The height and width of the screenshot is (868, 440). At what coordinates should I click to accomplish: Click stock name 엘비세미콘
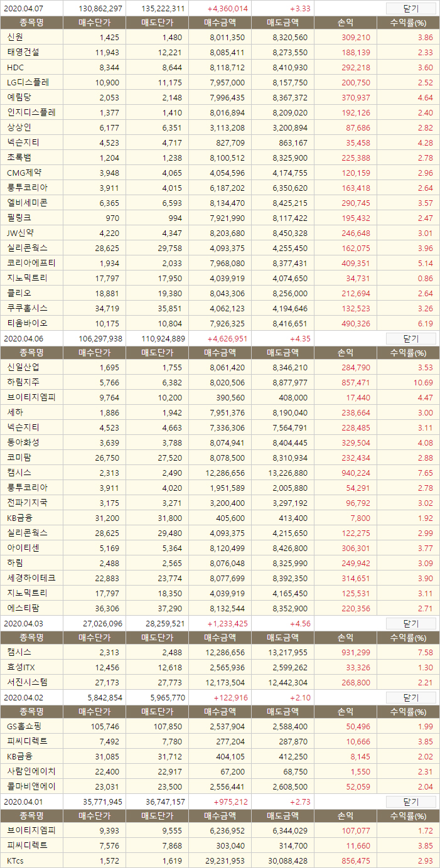(x=27, y=203)
